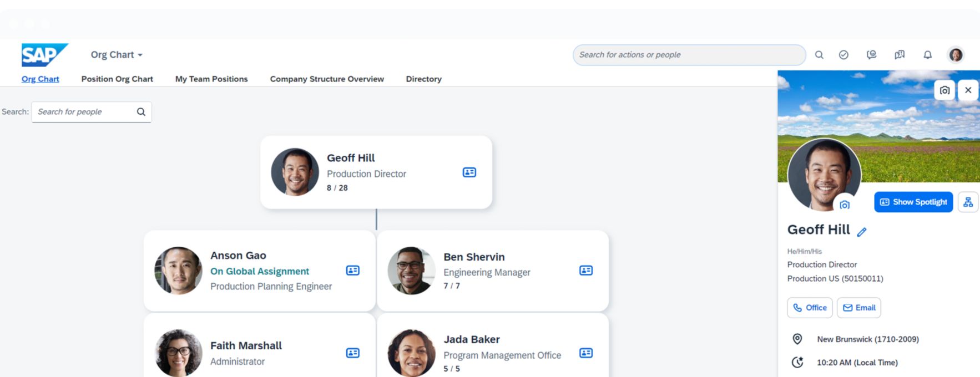Open the notifications bell

927,55
